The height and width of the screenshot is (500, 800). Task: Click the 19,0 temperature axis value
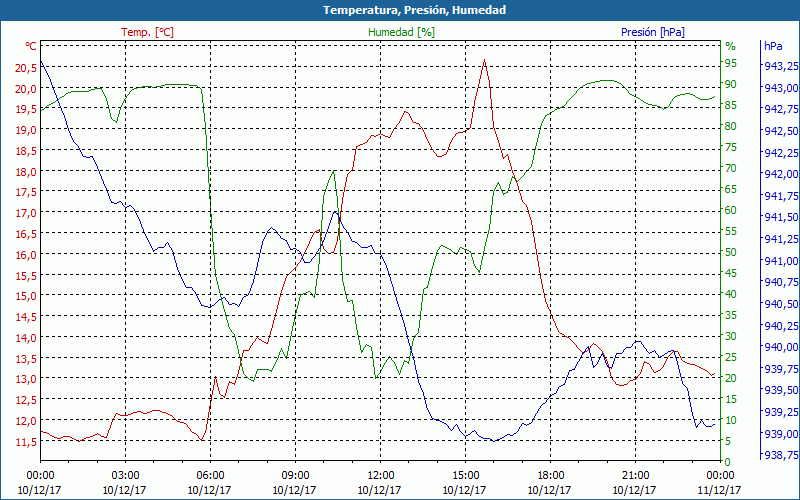coord(26,130)
